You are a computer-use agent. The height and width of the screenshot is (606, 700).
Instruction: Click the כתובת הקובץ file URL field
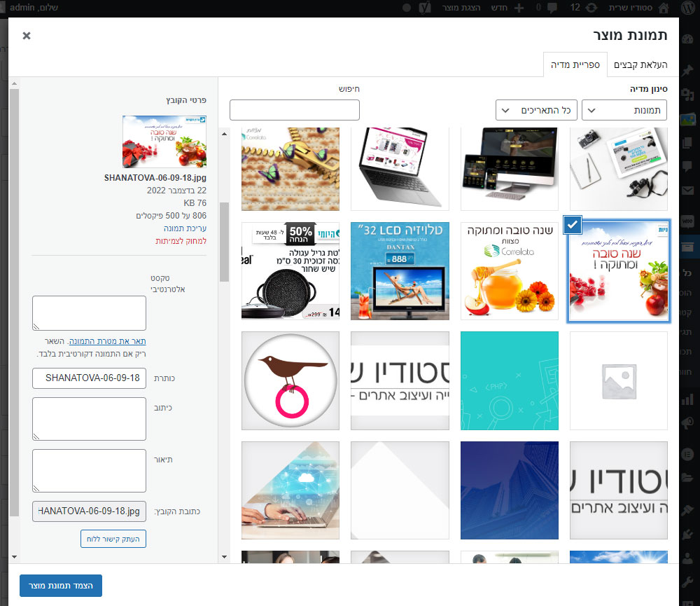click(90, 511)
